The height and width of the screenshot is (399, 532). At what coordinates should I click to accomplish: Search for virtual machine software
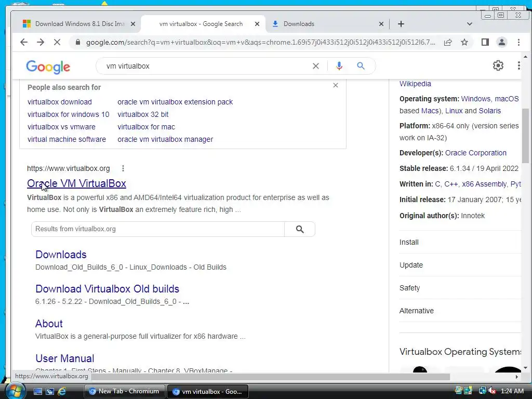coord(66,139)
